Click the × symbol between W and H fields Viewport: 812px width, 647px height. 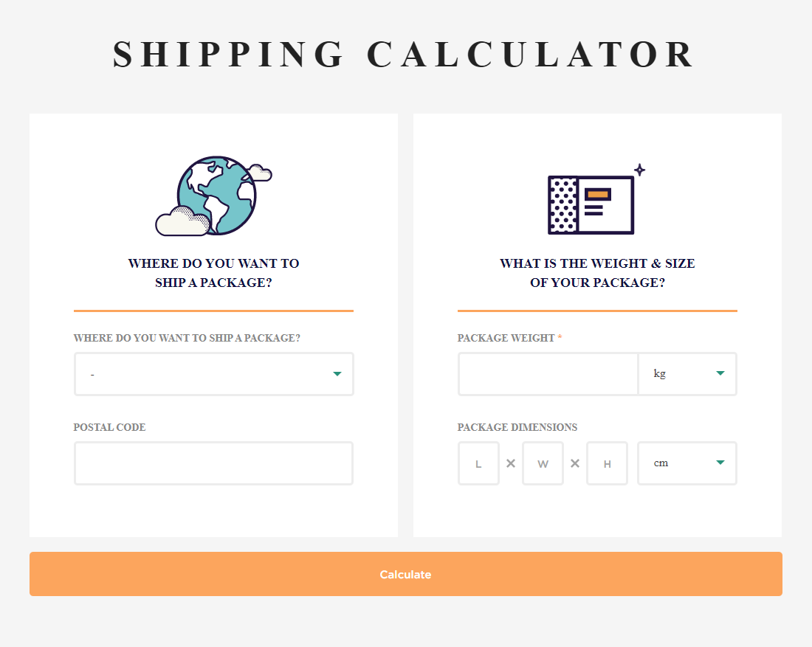pos(574,463)
